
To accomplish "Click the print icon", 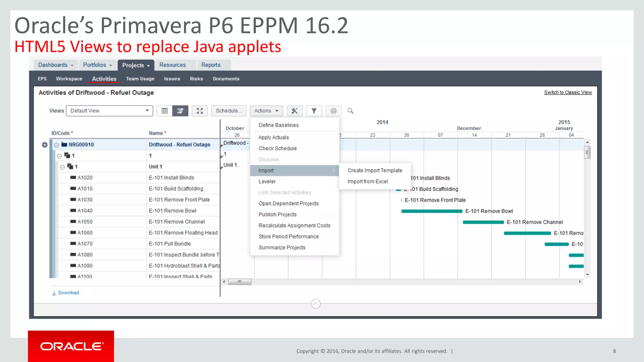I will [x=334, y=111].
